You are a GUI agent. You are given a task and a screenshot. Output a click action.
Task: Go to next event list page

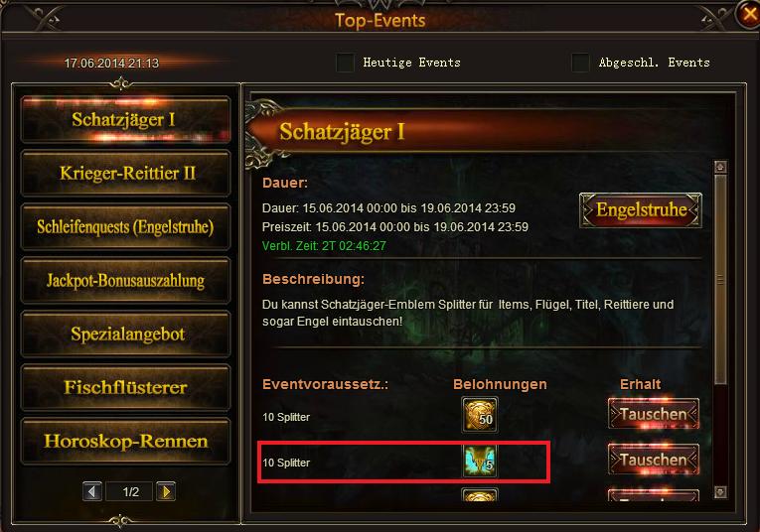coord(166,492)
